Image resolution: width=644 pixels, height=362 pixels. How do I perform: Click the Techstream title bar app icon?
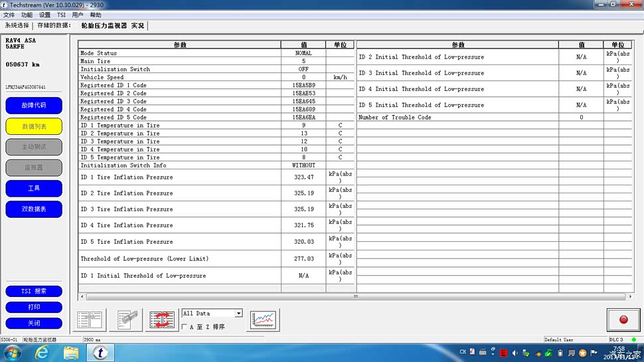5,5
